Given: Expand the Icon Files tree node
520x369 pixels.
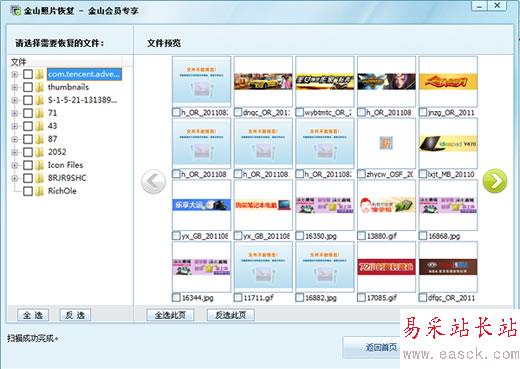Looking at the screenshot, I should click(14, 165).
